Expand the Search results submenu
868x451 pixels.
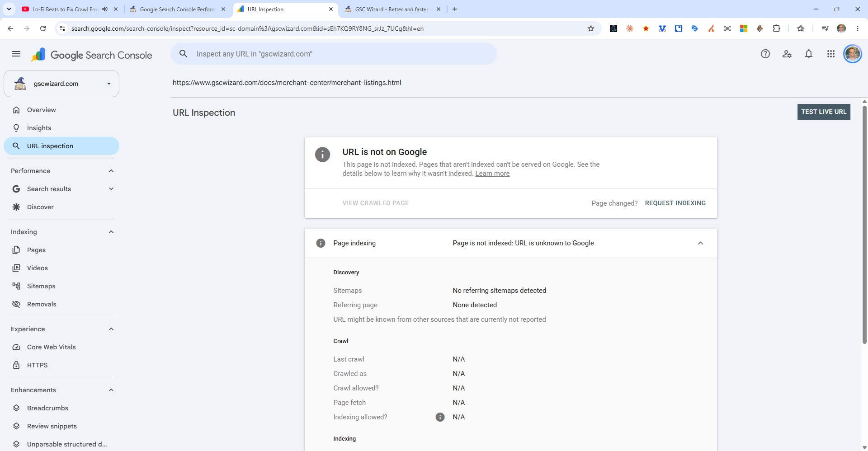click(111, 189)
